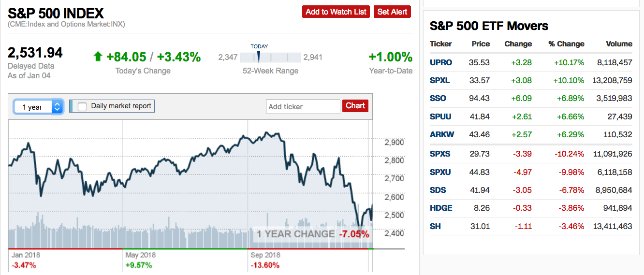Image resolution: width=644 pixels, height=275 pixels.
Task: Open the HDGE ticker link
Action: (441, 208)
